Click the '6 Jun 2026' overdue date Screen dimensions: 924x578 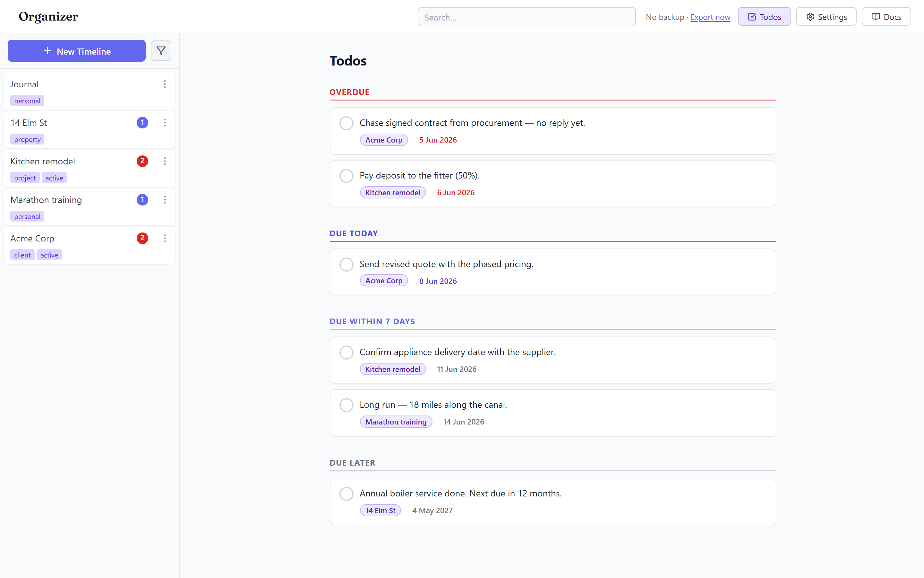pyautogui.click(x=456, y=193)
